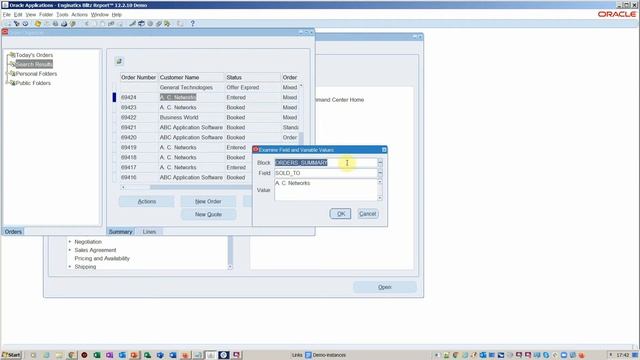Open Outlook from the taskbar
This screenshot has width=640, height=360.
[x=122, y=355]
